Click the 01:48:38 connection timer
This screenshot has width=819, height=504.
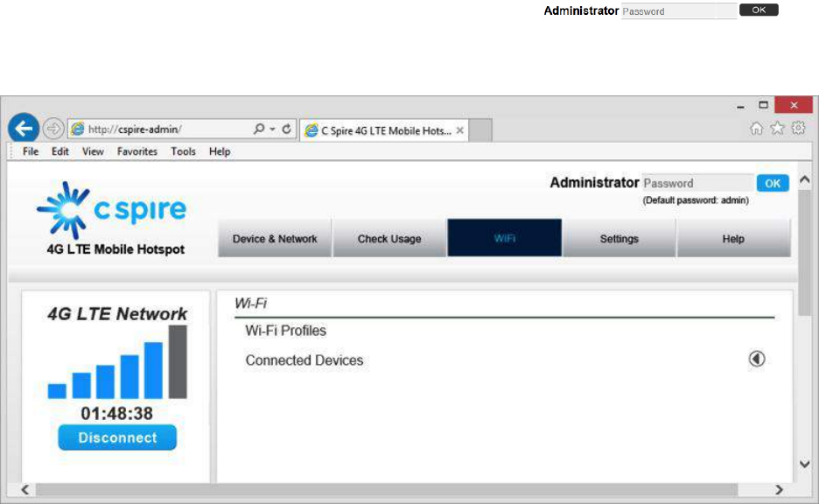(117, 414)
